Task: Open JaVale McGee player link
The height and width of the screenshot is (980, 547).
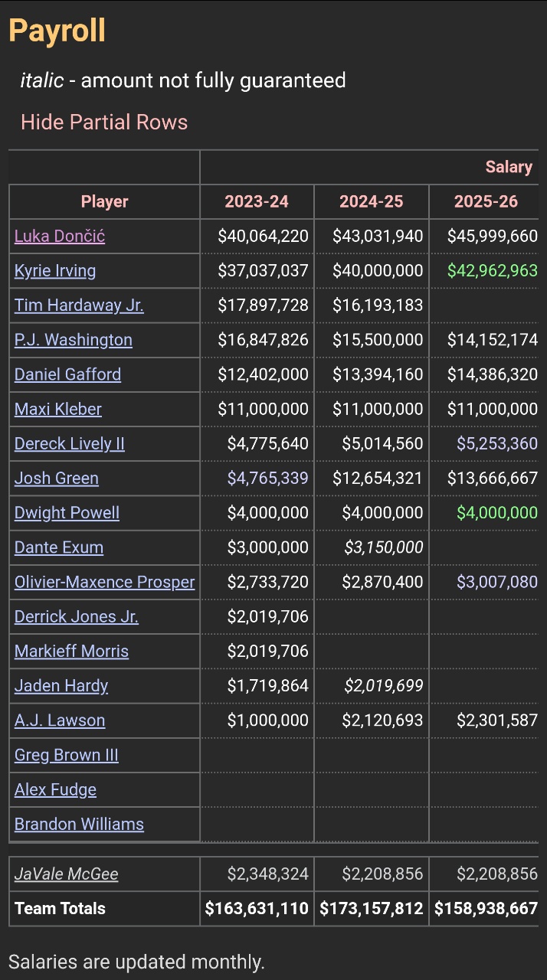Action: [x=67, y=874]
